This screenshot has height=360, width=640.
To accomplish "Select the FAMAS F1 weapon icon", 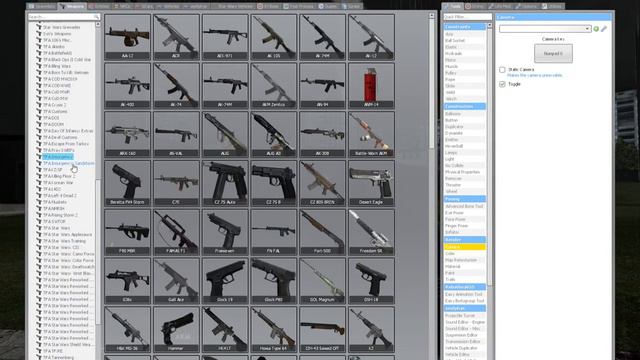I will pos(176,232).
